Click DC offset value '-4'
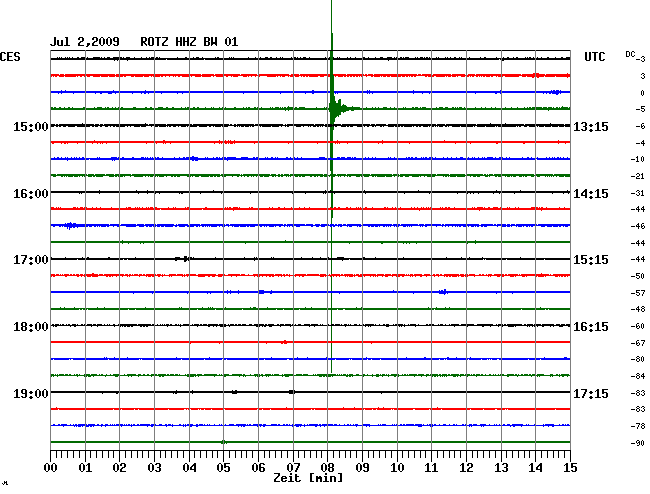 tap(640, 143)
